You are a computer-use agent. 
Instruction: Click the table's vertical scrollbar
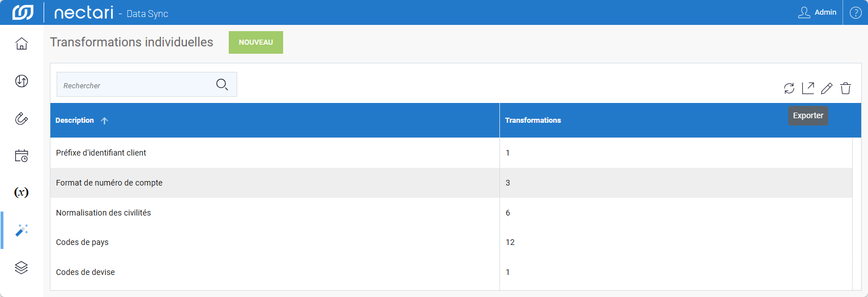point(857,214)
